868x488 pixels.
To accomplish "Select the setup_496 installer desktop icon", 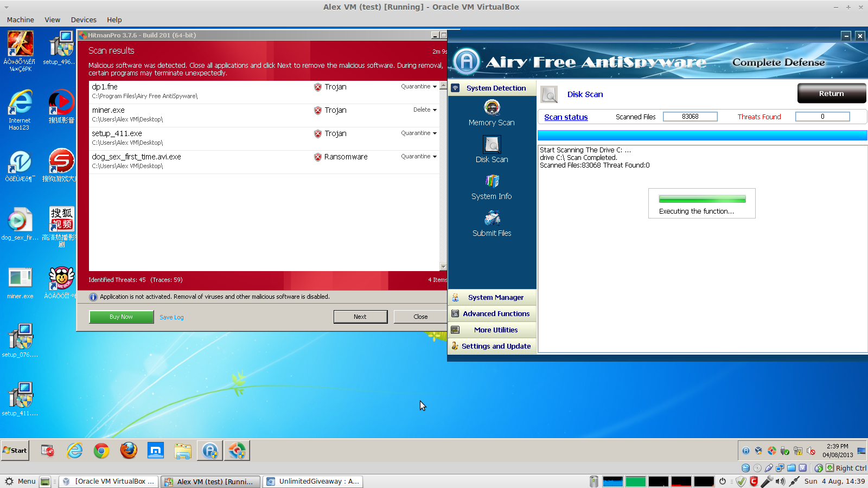I will click(x=61, y=48).
